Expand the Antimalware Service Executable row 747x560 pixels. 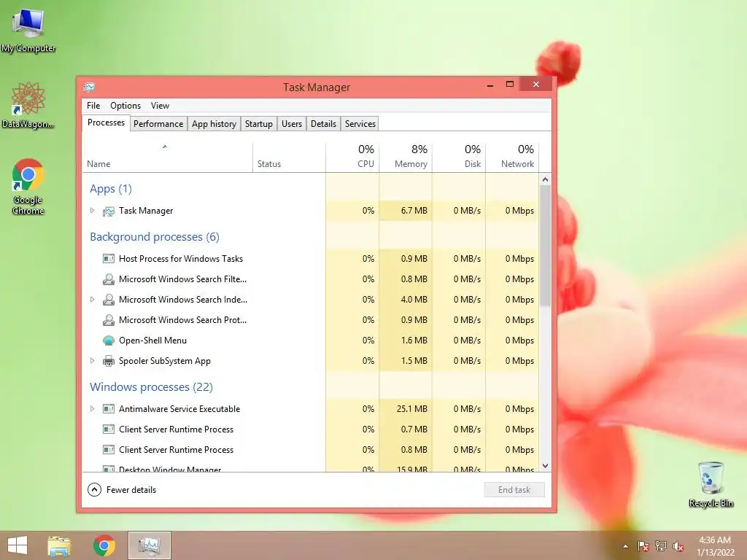93,408
